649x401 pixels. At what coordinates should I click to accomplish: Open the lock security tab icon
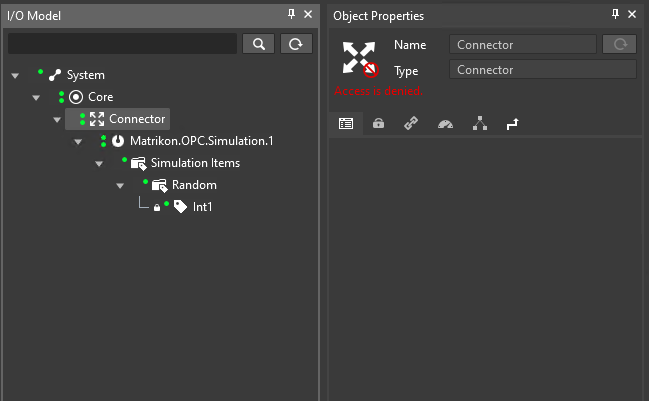pyautogui.click(x=378, y=123)
